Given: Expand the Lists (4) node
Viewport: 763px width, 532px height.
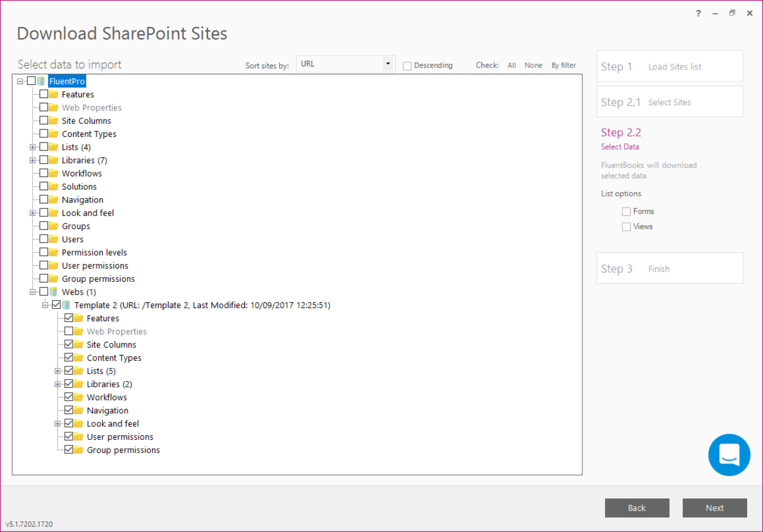Looking at the screenshot, I should tap(33, 147).
